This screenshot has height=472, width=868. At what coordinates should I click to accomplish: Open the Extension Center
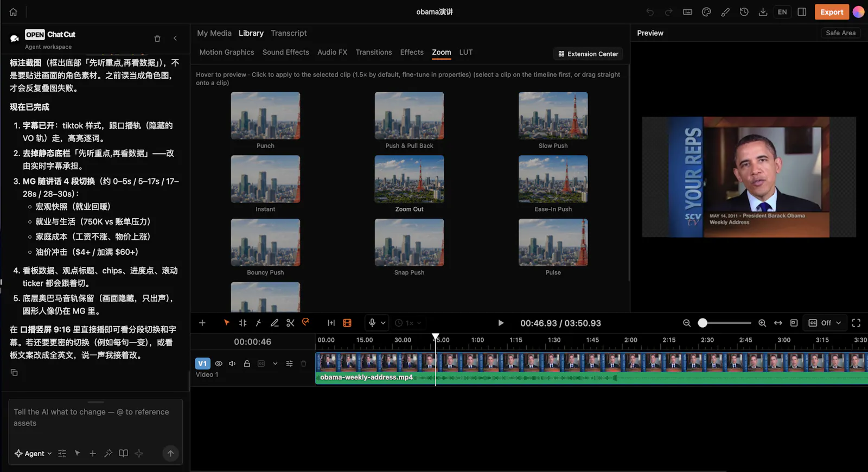point(588,54)
